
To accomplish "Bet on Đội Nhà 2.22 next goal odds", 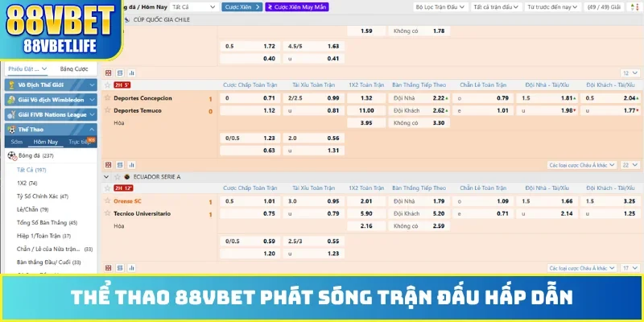I will 419,98.
